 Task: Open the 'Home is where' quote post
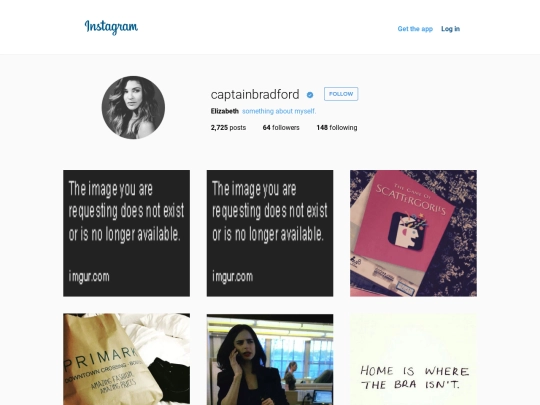(x=413, y=359)
